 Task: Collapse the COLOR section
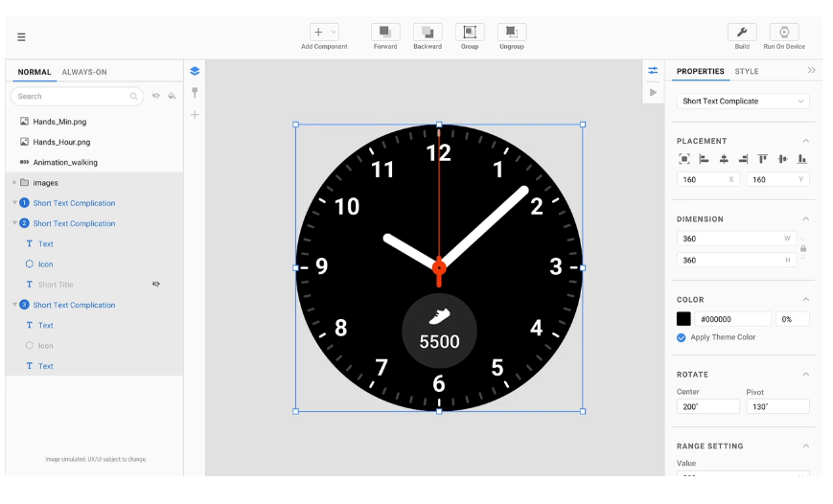pos(806,300)
